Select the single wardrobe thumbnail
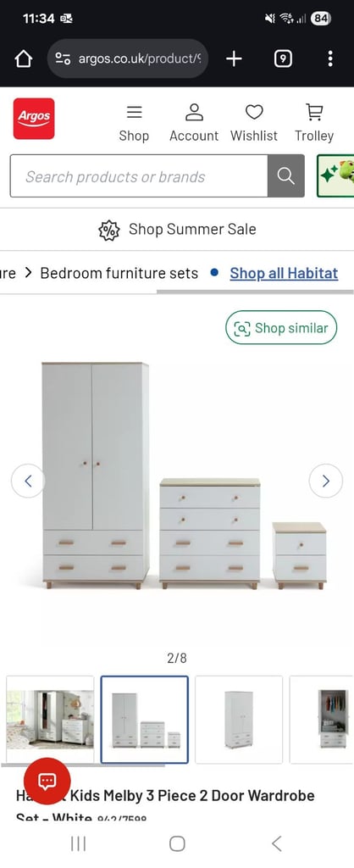This screenshot has height=868, width=354. click(x=239, y=719)
